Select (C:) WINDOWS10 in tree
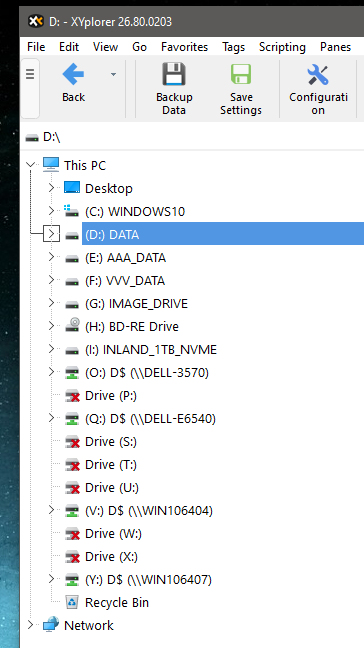This screenshot has height=648, width=364. [x=135, y=212]
